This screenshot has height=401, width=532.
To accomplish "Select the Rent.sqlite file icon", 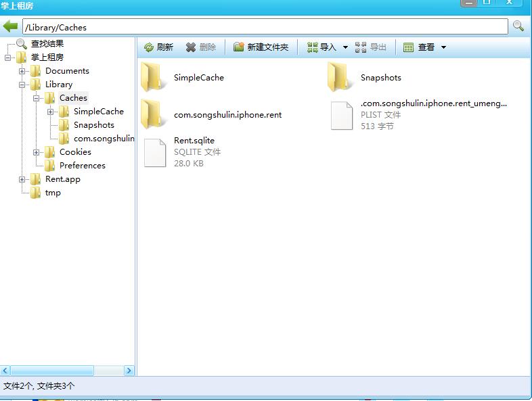I will (155, 152).
